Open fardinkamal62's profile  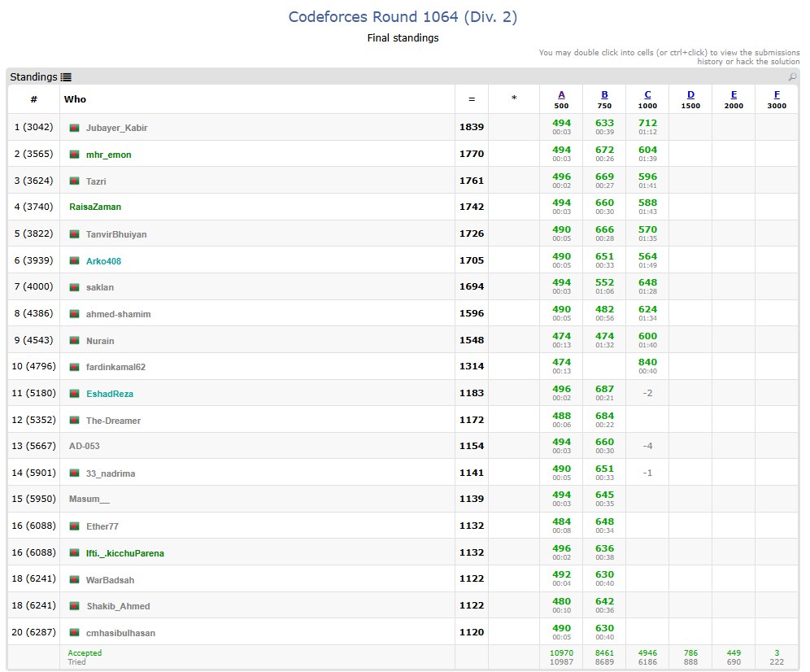115,367
